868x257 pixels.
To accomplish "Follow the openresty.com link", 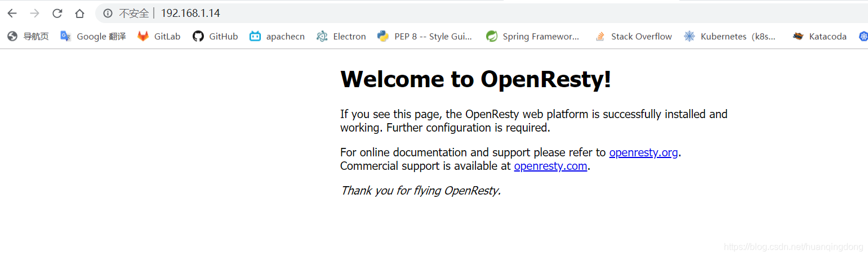I will click(x=550, y=166).
